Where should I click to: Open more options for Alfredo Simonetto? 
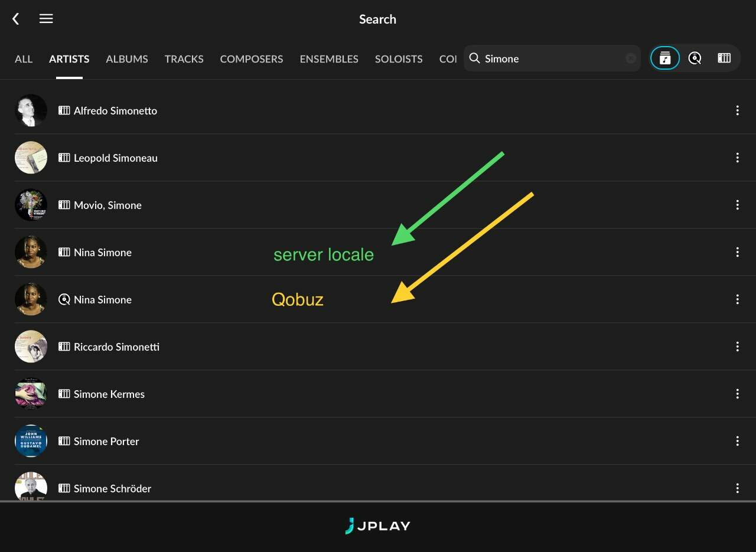point(737,110)
